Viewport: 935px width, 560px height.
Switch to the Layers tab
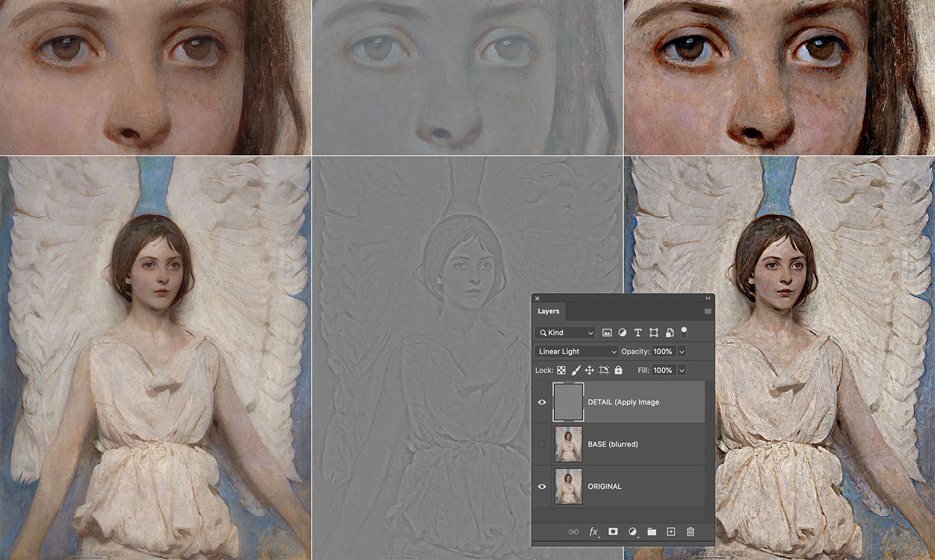click(x=549, y=311)
